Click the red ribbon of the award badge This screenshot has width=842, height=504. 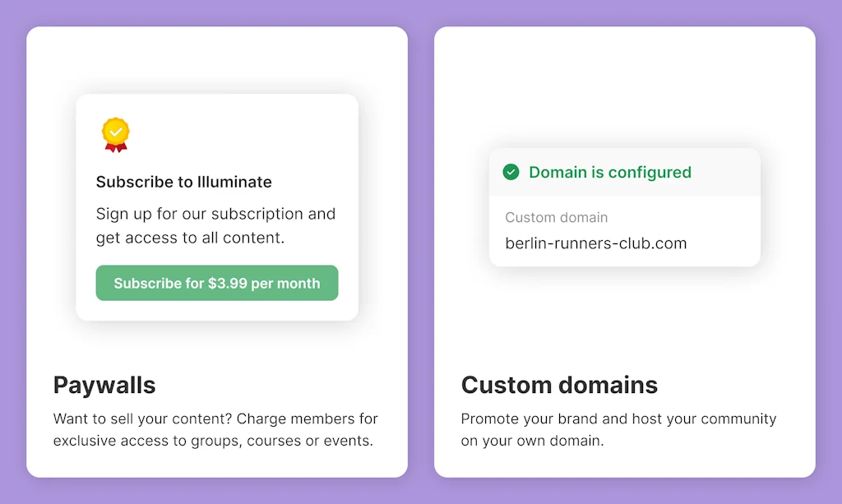116,147
